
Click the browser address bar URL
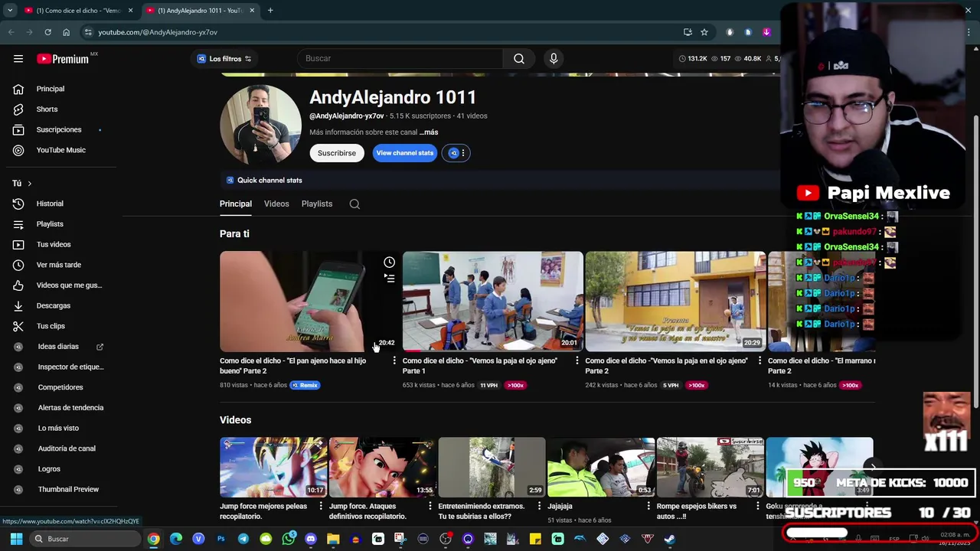(x=158, y=32)
